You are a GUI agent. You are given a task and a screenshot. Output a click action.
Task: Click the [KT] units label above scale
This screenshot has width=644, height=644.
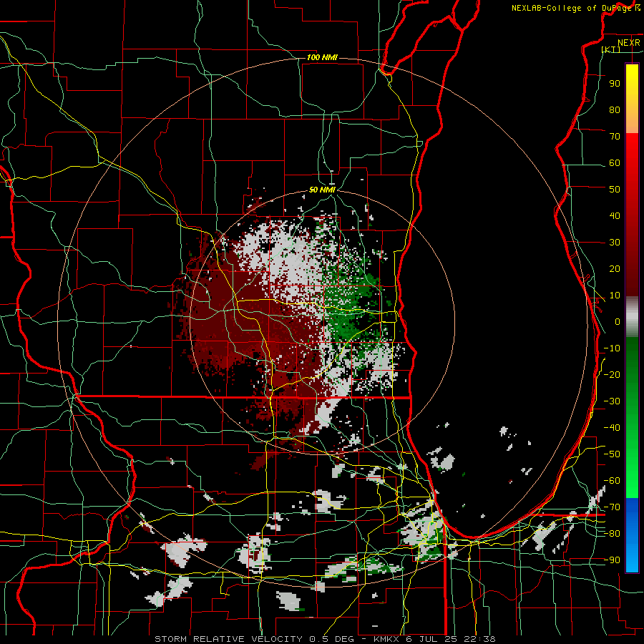611,49
